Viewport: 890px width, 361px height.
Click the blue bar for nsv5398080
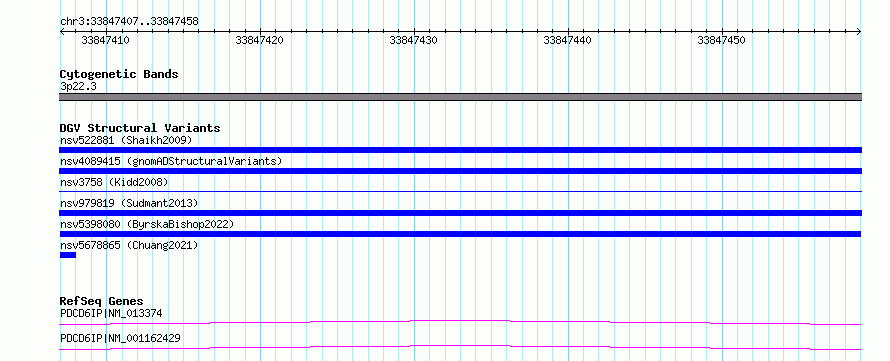click(460, 234)
